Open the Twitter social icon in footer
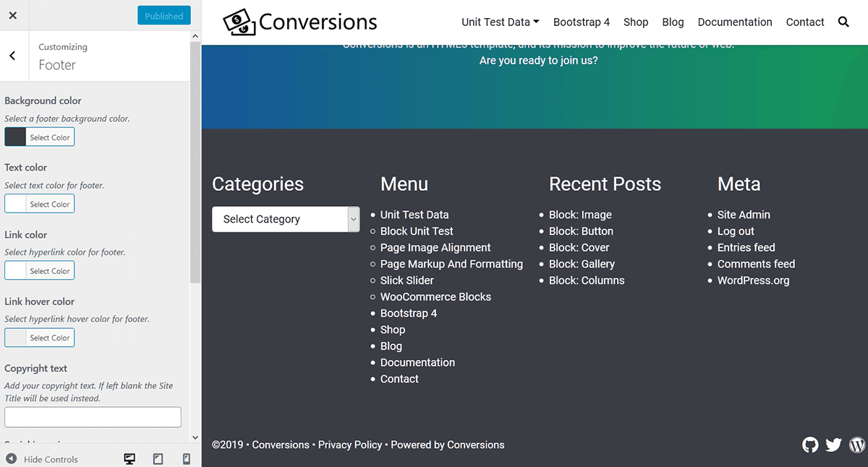868x467 pixels. (834, 445)
